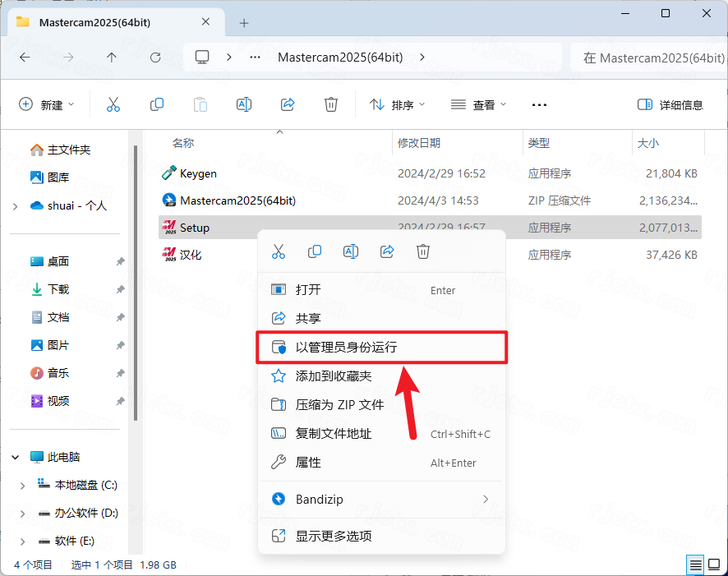The image size is (728, 576).
Task: Open a new tab with the plus button
Action: 244,23
